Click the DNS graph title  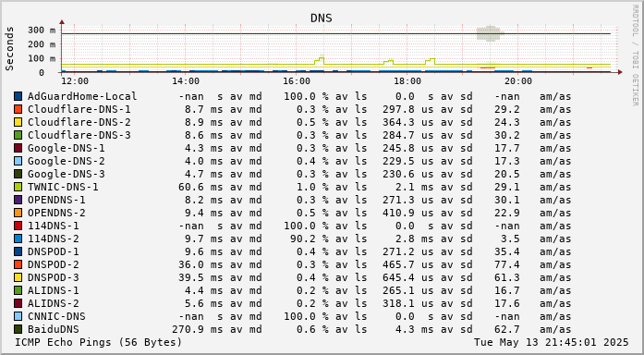tap(322, 18)
